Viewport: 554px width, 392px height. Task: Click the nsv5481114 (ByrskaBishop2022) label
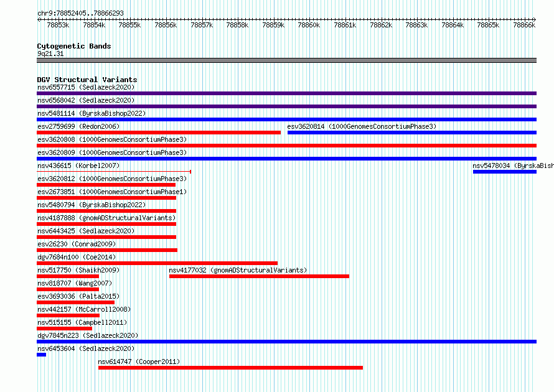click(92, 113)
